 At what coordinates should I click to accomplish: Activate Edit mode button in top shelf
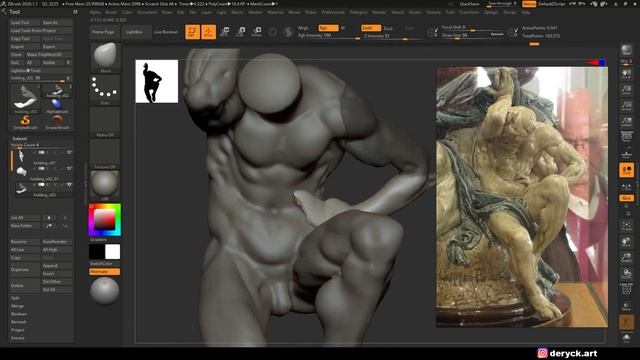click(x=192, y=32)
